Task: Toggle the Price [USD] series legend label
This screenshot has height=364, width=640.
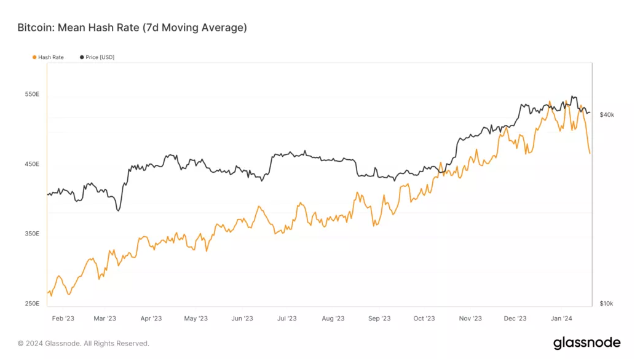Action: pyautogui.click(x=100, y=57)
